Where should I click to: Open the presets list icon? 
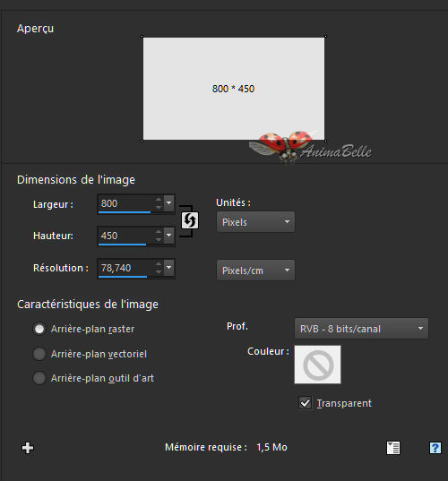tap(393, 448)
